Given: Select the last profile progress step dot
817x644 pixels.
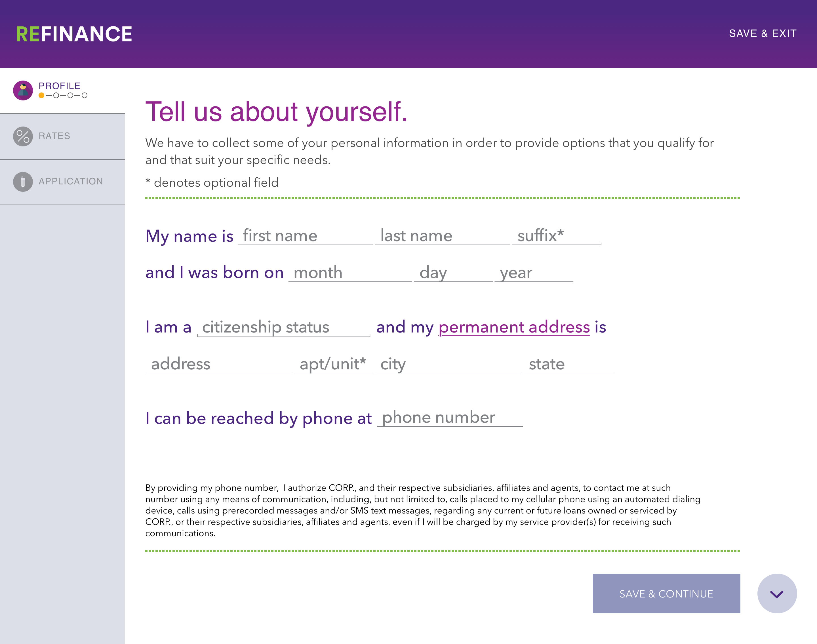Looking at the screenshot, I should 85,95.
